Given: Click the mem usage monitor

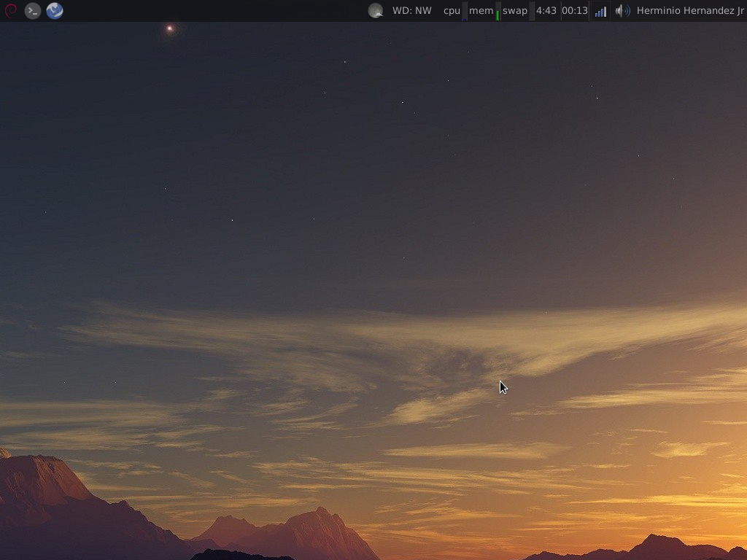Looking at the screenshot, I should [x=484, y=10].
